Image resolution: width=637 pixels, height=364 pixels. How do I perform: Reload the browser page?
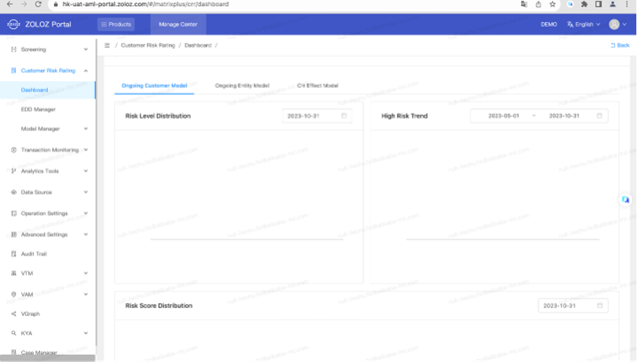coord(38,4)
